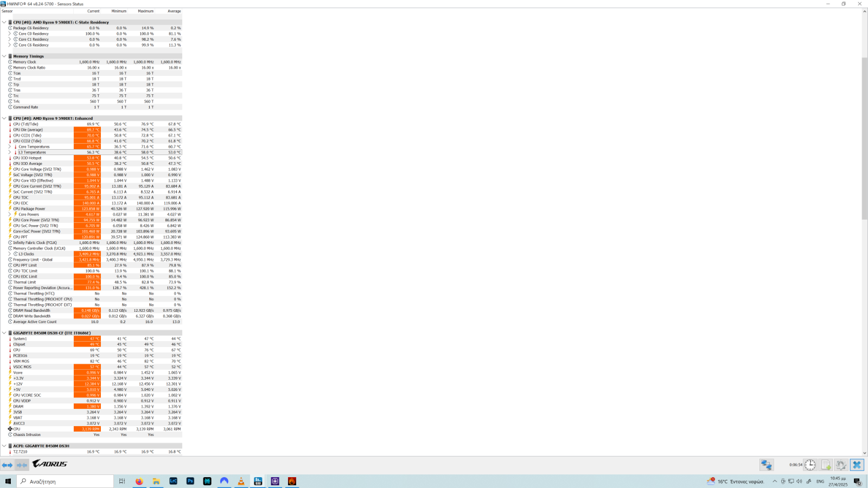The image size is (868, 488).
Task: Open the volume tray icon
Action: [799, 481]
